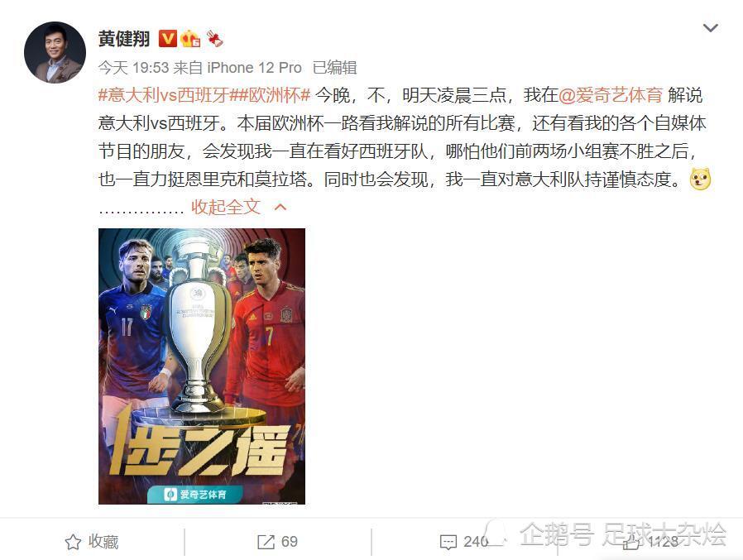Viewport: 743px width, 560px height.
Task: Collapse post with 收起全文
Action: (x=226, y=207)
